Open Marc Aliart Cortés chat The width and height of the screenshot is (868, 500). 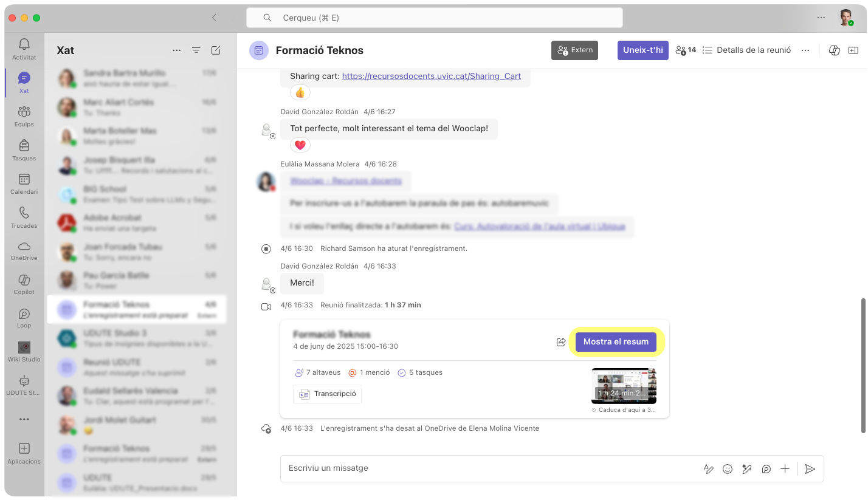click(x=136, y=108)
